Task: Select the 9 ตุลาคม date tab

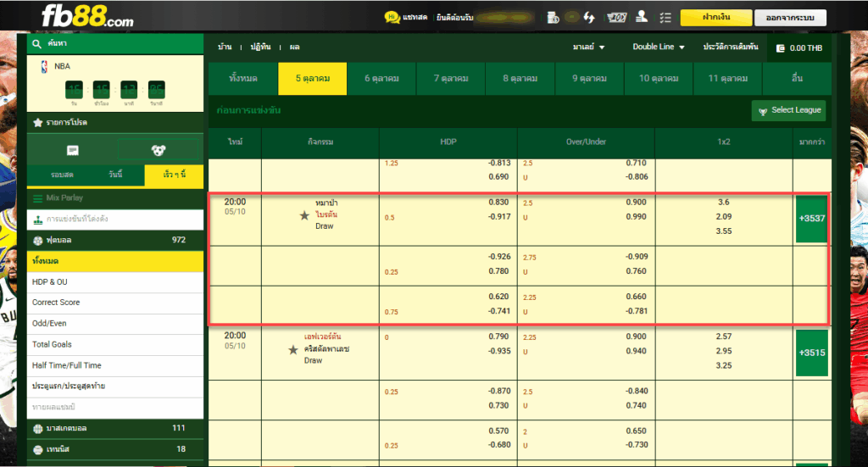Action: pyautogui.click(x=590, y=79)
